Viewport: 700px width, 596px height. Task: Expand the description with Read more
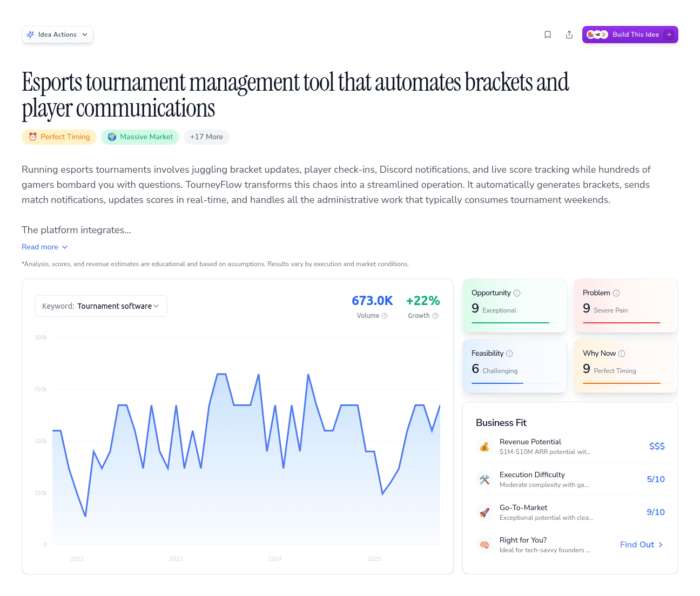[x=44, y=247]
